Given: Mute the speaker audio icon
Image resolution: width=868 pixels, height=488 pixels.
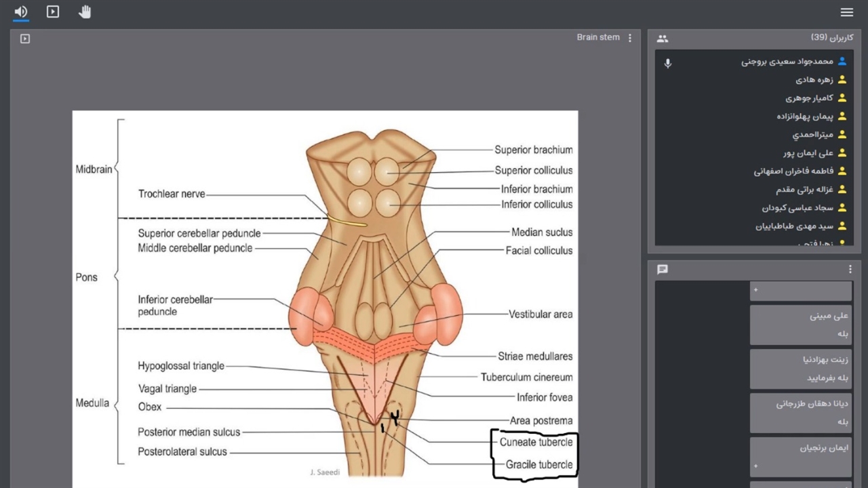Looking at the screenshot, I should [21, 12].
